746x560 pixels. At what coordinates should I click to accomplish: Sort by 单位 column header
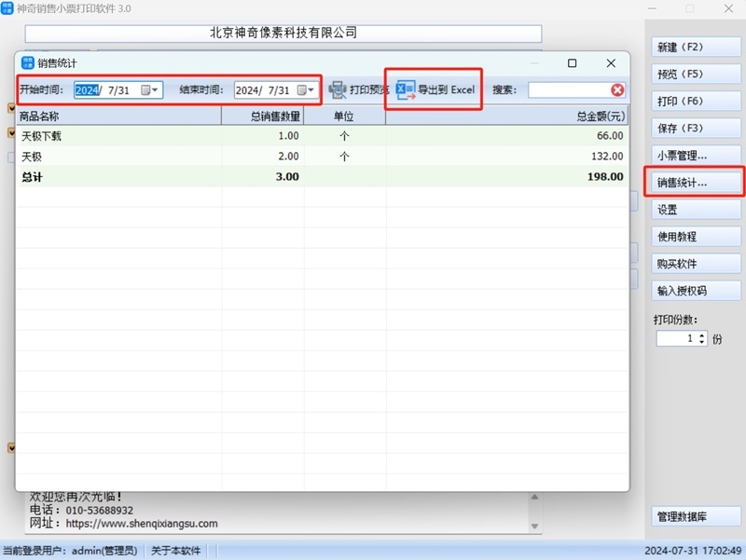(344, 116)
